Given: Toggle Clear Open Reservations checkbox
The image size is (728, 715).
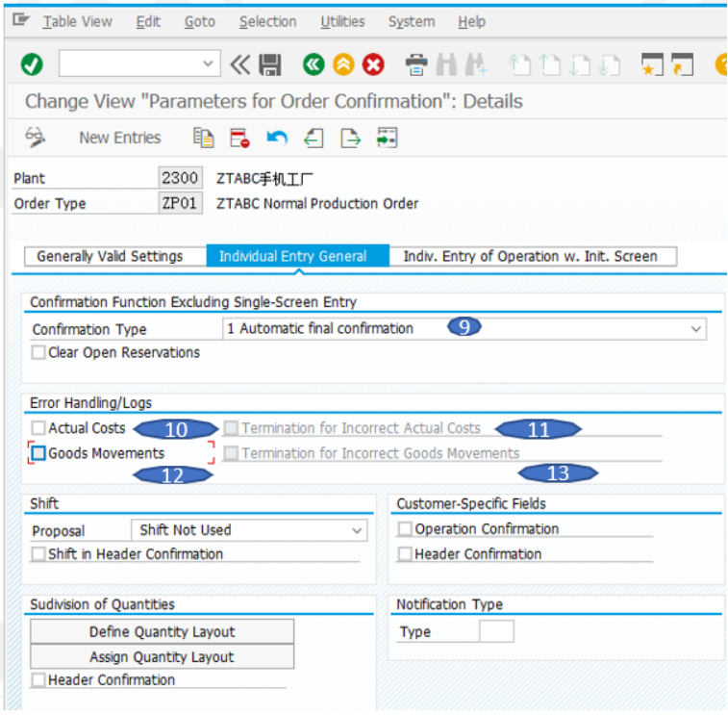Looking at the screenshot, I should pos(38,352).
